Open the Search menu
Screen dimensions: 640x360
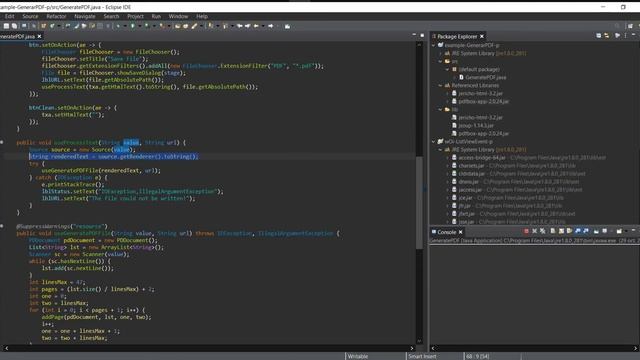pyautogui.click(x=111, y=16)
